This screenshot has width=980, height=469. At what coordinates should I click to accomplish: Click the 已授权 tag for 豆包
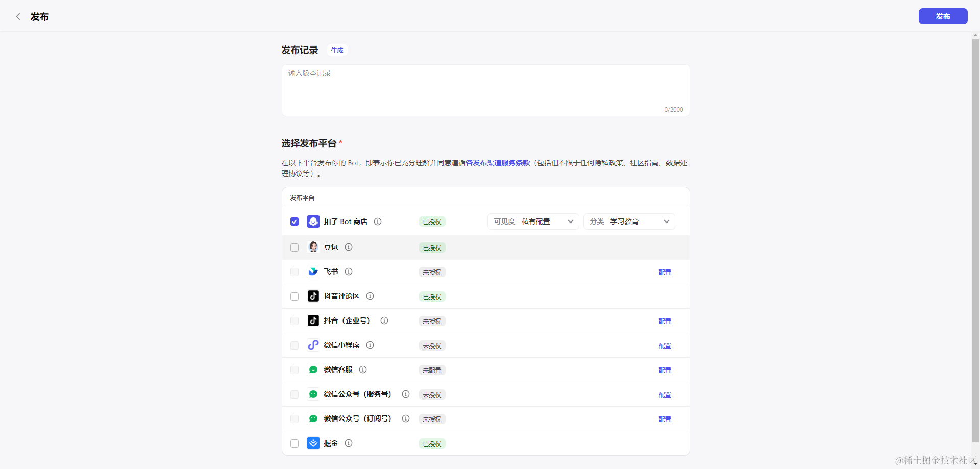432,248
